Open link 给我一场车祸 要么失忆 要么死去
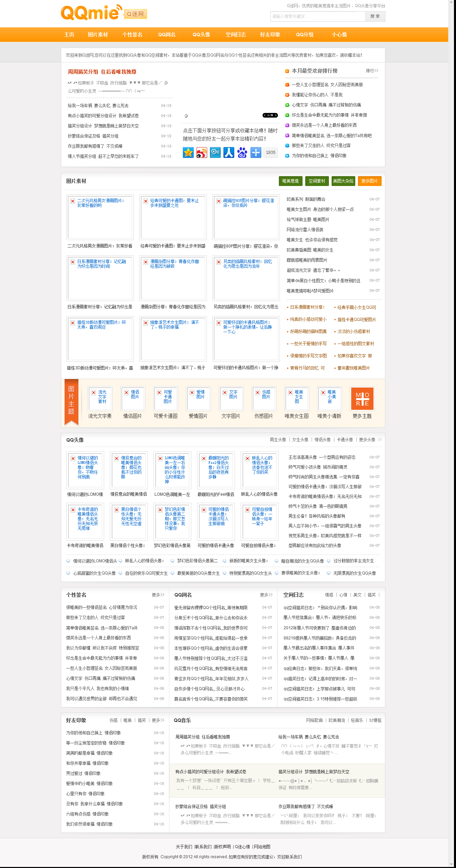 [x=98, y=105]
